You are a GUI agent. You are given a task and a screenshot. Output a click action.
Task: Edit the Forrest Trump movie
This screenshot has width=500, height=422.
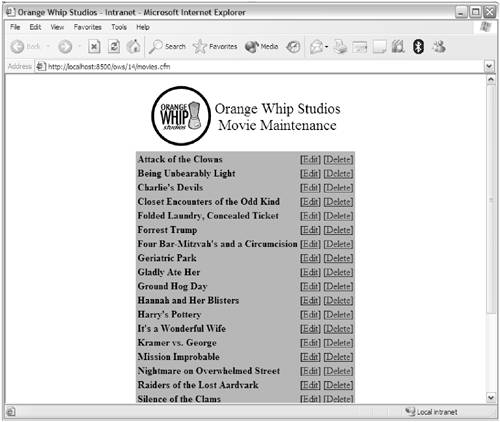tap(310, 230)
